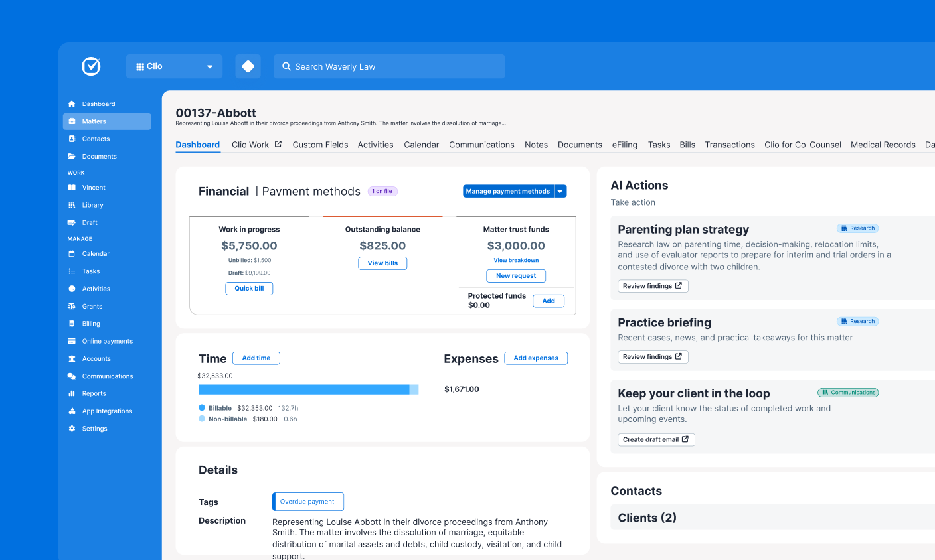This screenshot has height=560, width=935.
Task: Click the Draft icon in sidebar
Action: pyautogui.click(x=72, y=223)
